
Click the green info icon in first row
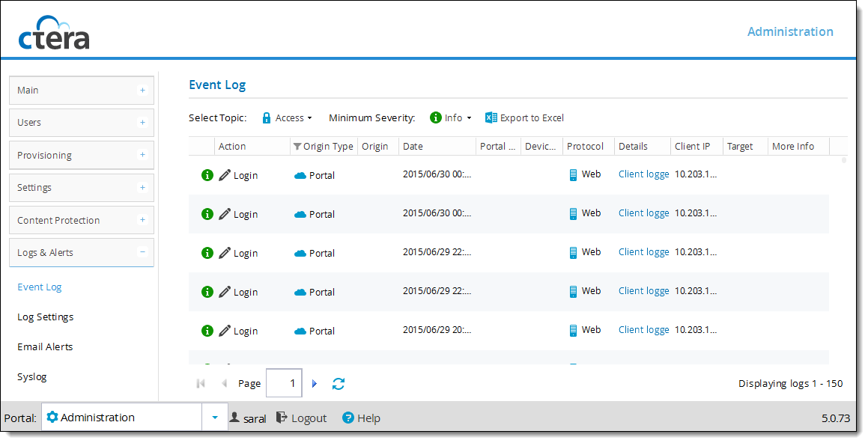207,175
